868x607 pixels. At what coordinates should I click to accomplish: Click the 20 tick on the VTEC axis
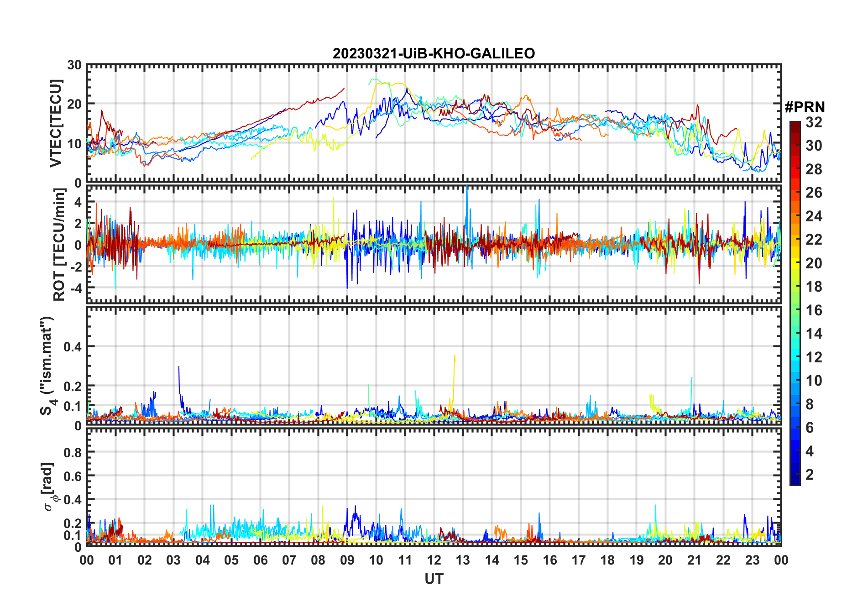tap(74, 104)
